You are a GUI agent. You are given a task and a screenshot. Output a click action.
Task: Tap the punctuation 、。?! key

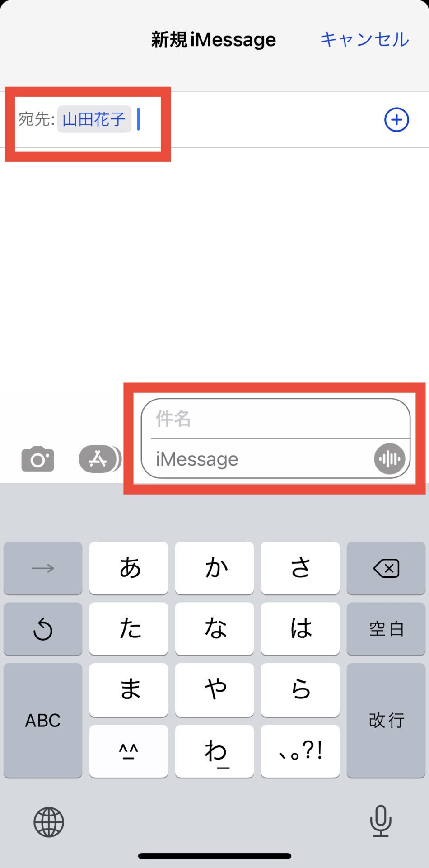(300, 751)
